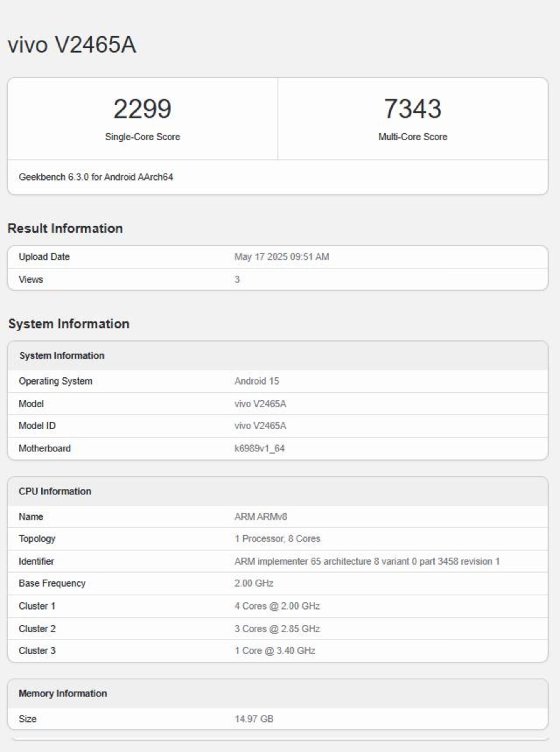The height and width of the screenshot is (752, 560).
Task: Click the 'Cluster 2' label
Action: [x=37, y=629]
